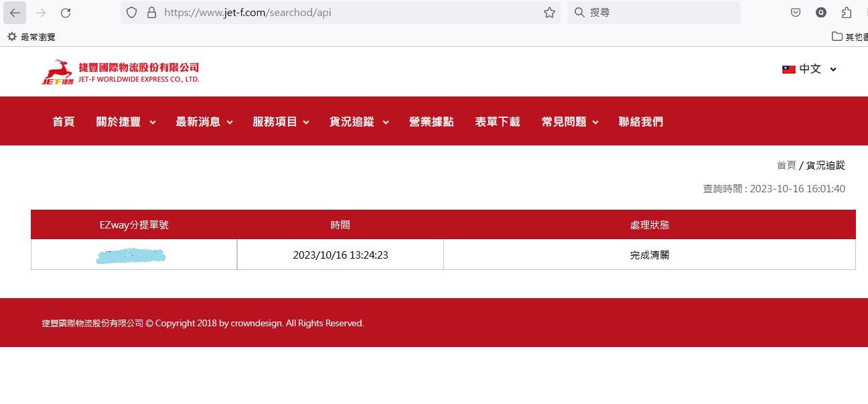Screen dimensions: 868x404
Task: Expand the 關於捷豐 menu
Action: (125, 122)
